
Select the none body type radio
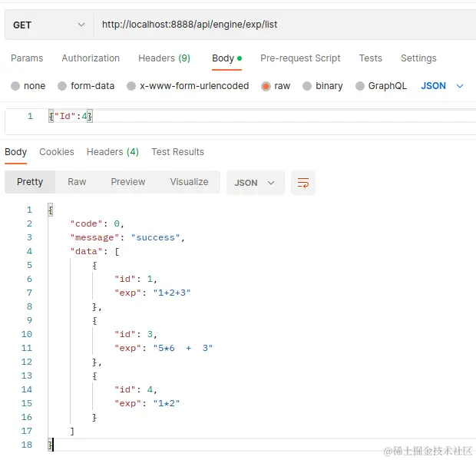point(15,86)
